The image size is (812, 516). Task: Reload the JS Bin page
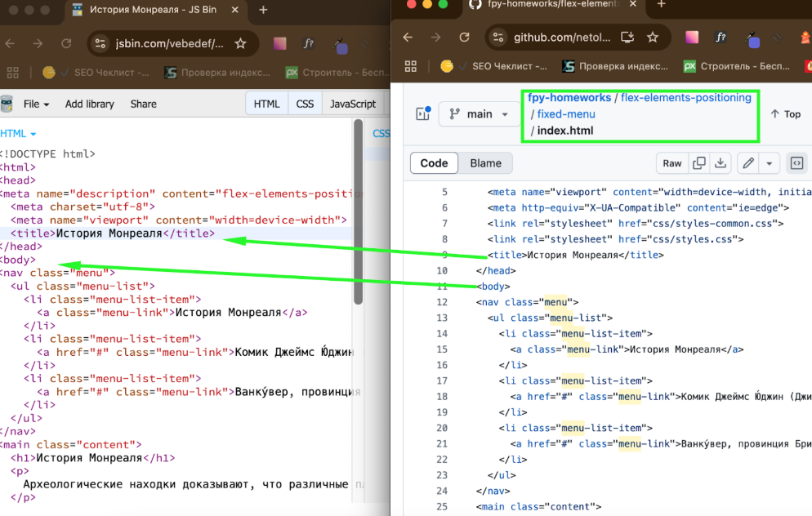(66, 43)
